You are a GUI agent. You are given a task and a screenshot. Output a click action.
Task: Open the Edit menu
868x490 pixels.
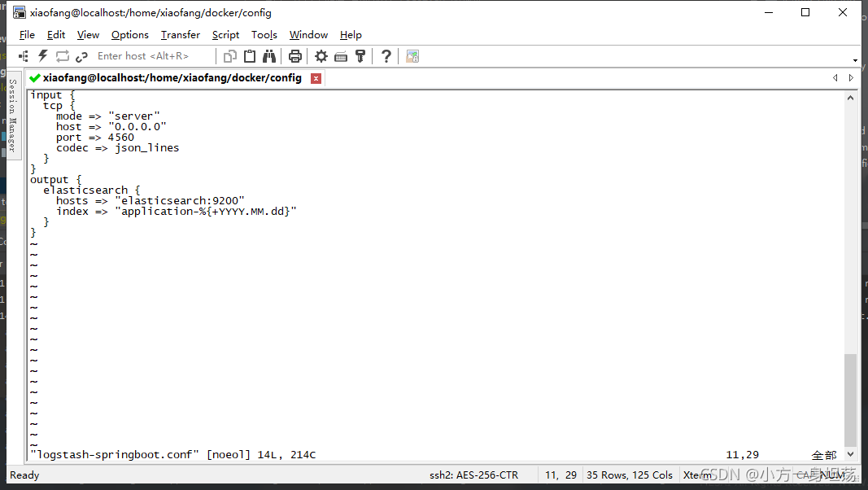point(56,35)
